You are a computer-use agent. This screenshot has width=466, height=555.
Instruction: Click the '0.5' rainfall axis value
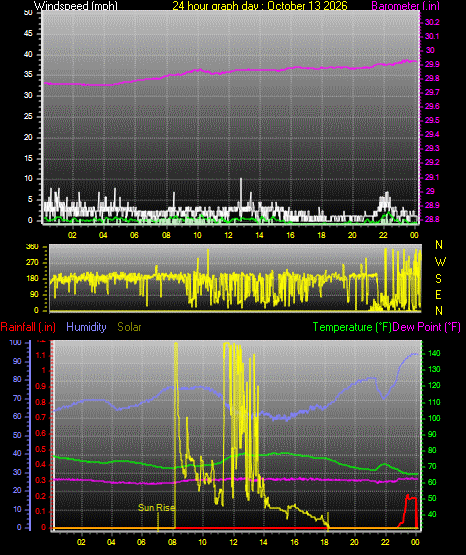41,450
